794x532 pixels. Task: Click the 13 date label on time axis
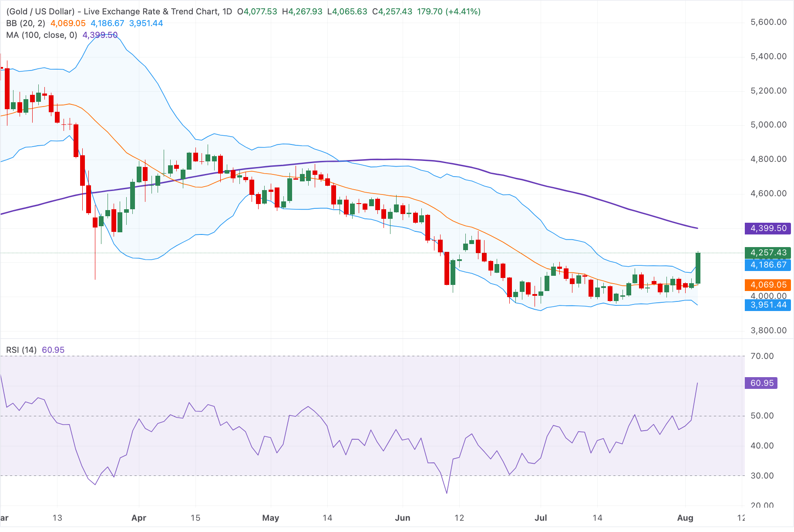[x=57, y=518]
